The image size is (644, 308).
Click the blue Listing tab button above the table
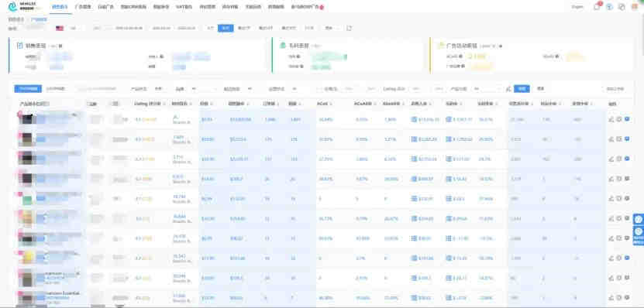[x=28, y=88]
